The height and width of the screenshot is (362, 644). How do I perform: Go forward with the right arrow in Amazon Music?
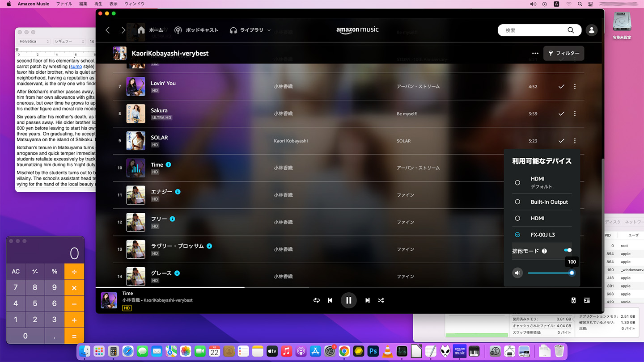(123, 30)
